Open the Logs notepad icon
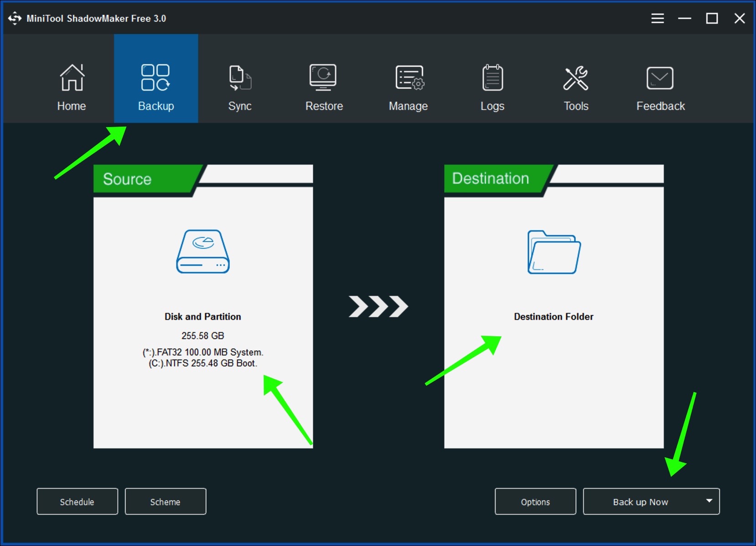The width and height of the screenshot is (756, 546). point(492,77)
